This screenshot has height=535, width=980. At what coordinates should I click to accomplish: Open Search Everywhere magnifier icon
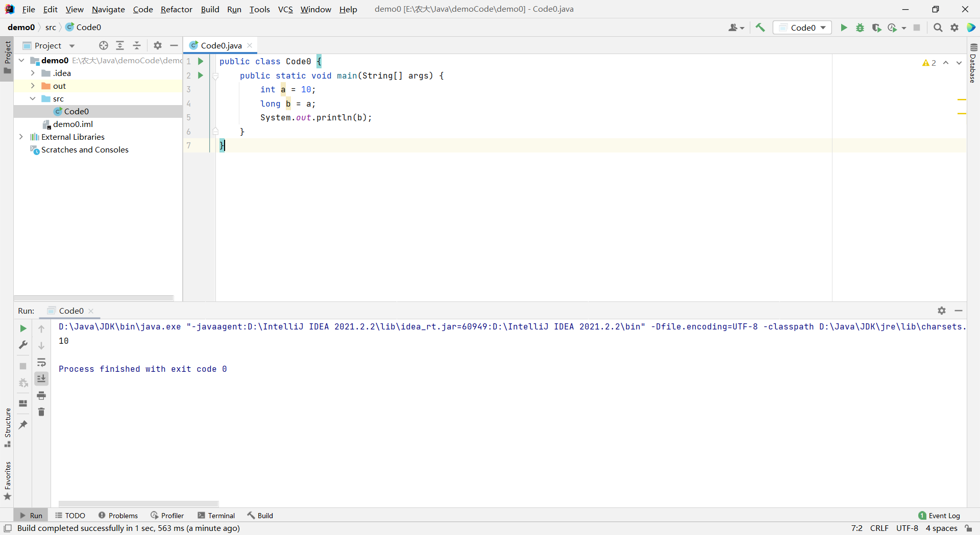(938, 28)
